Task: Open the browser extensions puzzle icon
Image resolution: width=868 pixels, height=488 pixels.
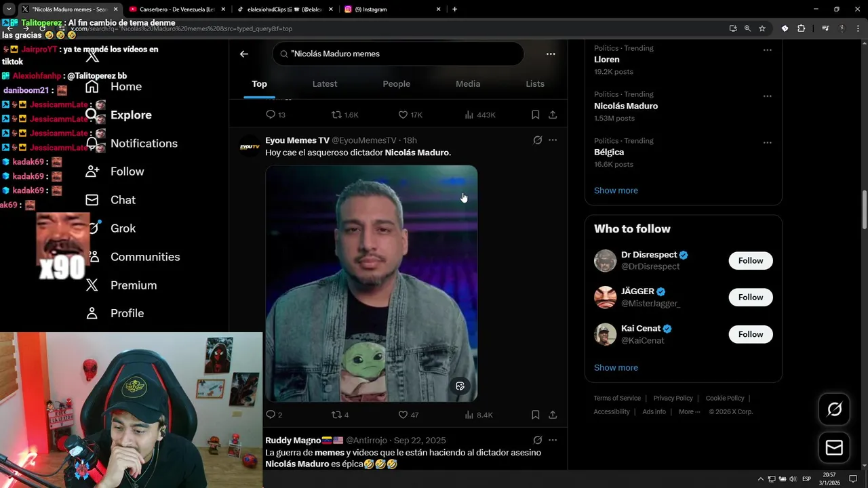Action: [x=801, y=28]
